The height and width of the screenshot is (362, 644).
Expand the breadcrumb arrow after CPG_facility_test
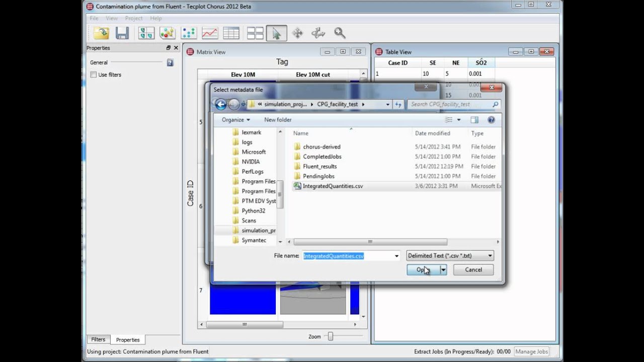pyautogui.click(x=363, y=104)
